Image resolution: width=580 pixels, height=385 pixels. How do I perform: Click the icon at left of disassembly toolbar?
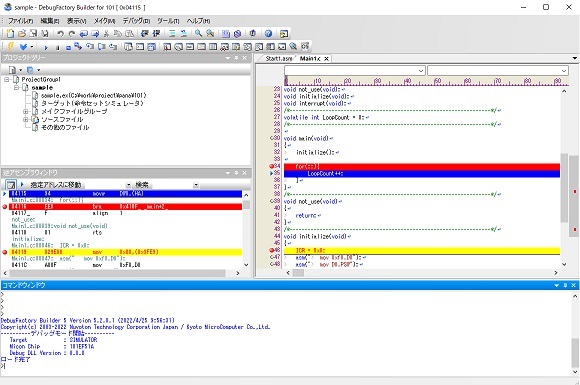tap(11, 184)
